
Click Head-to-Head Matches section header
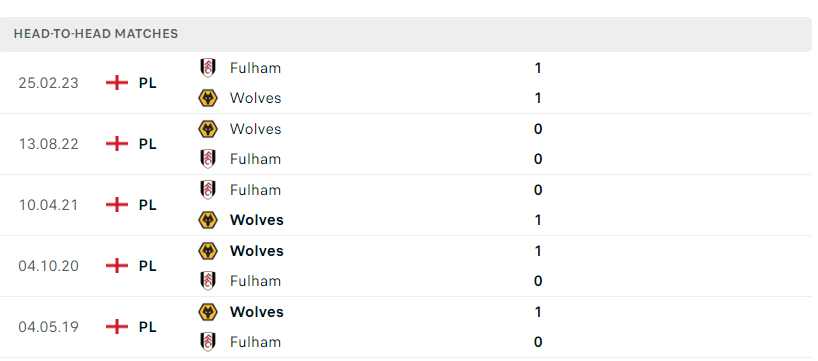pos(95,34)
